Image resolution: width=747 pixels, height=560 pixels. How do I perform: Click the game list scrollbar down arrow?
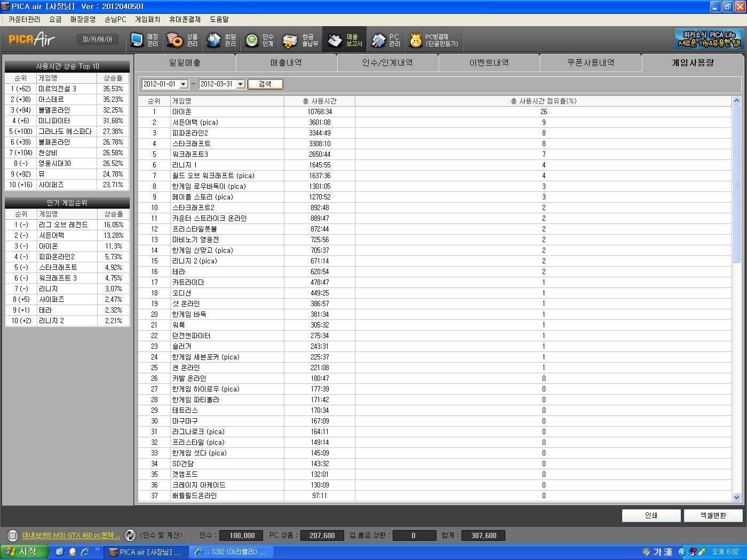737,497
